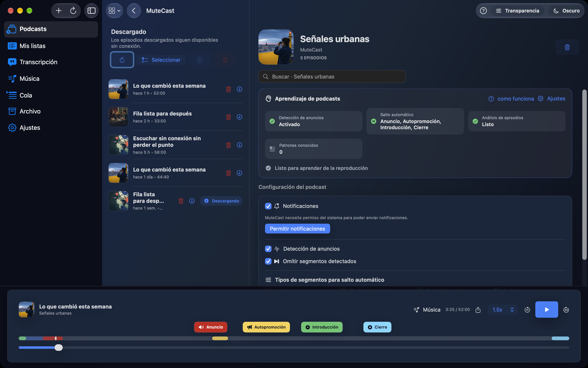Open the grid view dropdown
This screenshot has height=368, width=588.
pyautogui.click(x=115, y=11)
